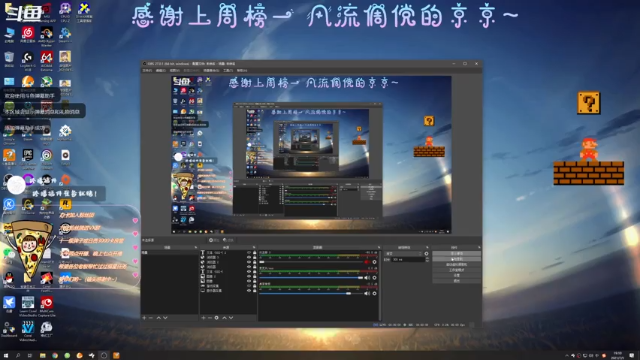Viewport: 640px width, 360px height.
Task: Click the muted top channel volume slider
Action: click(311, 262)
